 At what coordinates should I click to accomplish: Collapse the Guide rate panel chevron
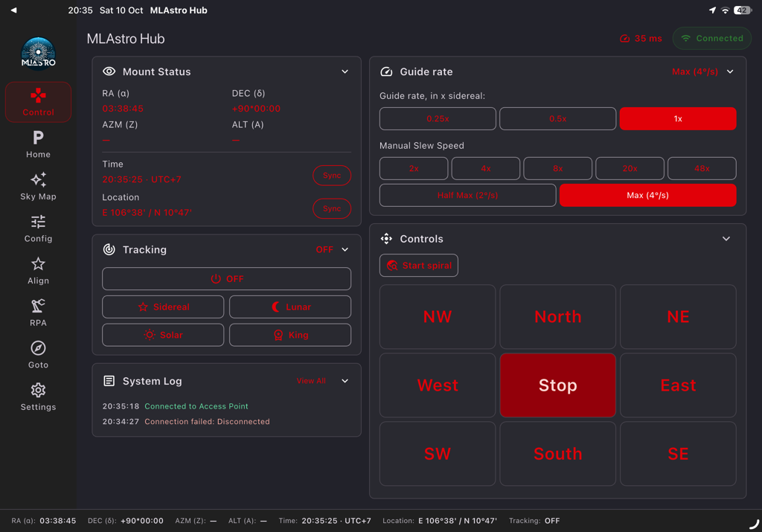(x=730, y=71)
